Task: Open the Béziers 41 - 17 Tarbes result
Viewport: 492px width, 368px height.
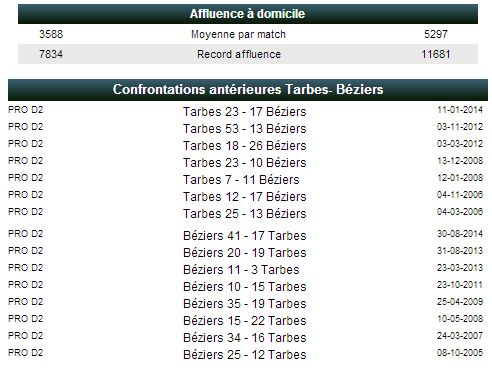Action: 245,236
